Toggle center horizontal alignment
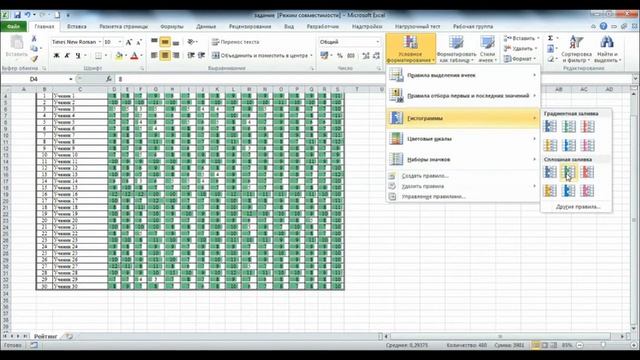Screen dimensions: 640x360 pos(165,56)
